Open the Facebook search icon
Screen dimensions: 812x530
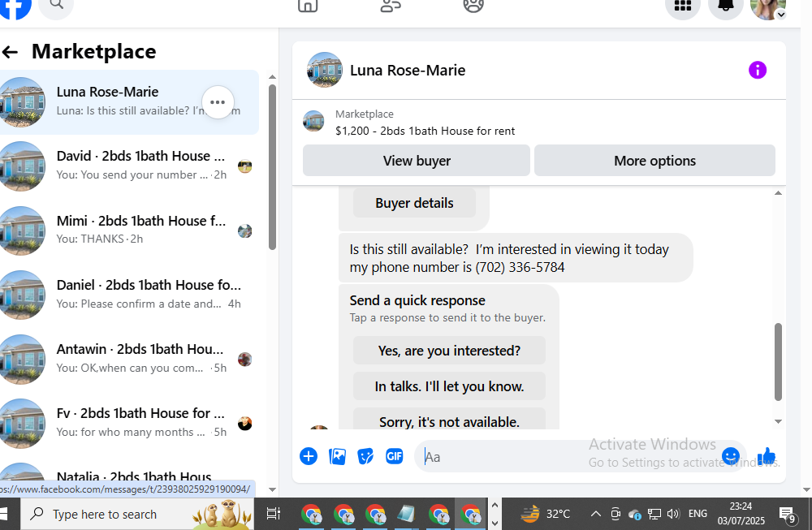click(57, 5)
